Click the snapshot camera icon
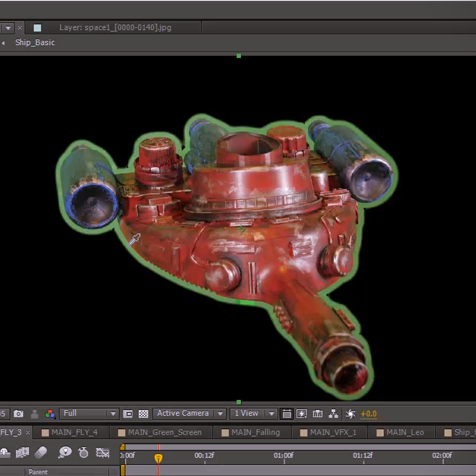Screen dimensions: 476x476 [x=19, y=414]
